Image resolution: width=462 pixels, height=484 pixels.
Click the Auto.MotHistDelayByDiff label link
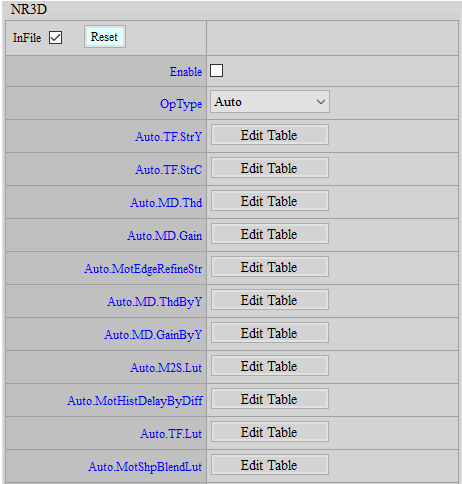click(135, 401)
